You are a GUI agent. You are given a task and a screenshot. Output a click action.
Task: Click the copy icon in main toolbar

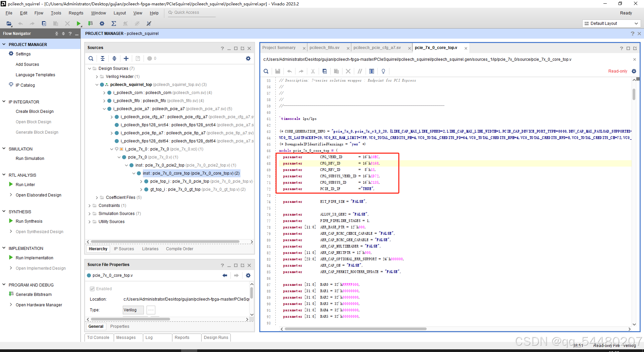coord(44,24)
